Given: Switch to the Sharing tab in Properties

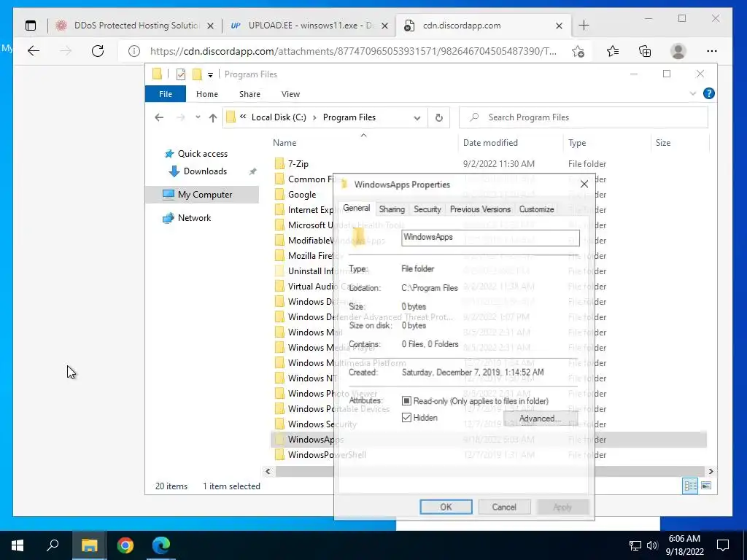Looking at the screenshot, I should point(392,209).
